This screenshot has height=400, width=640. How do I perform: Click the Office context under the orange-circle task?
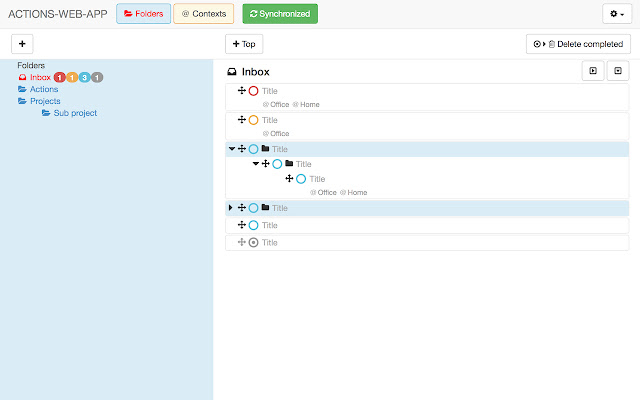point(276,133)
